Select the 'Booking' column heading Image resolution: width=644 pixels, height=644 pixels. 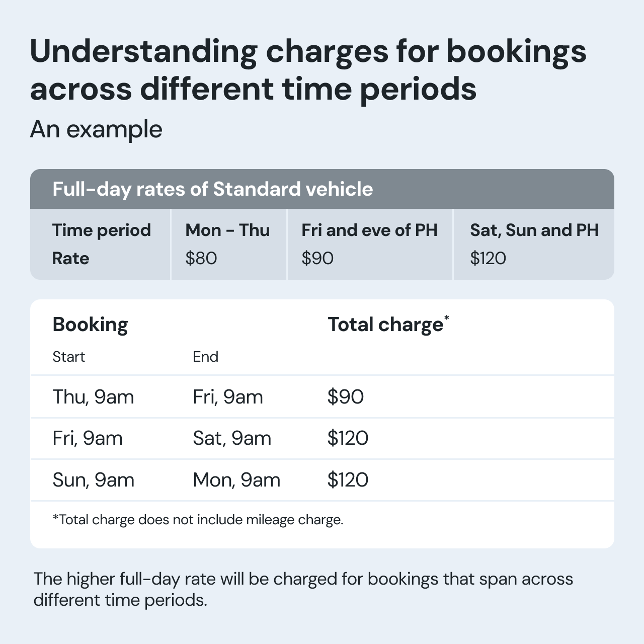click(90, 325)
